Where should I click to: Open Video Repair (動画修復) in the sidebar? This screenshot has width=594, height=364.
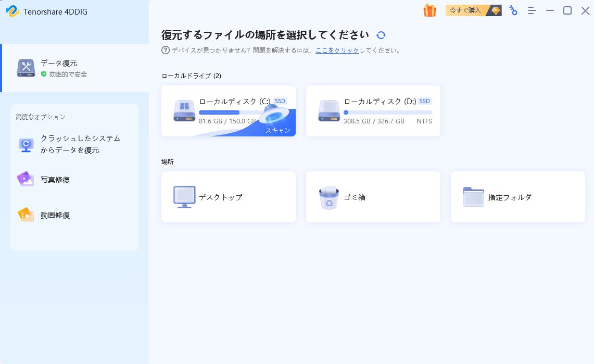tap(54, 215)
